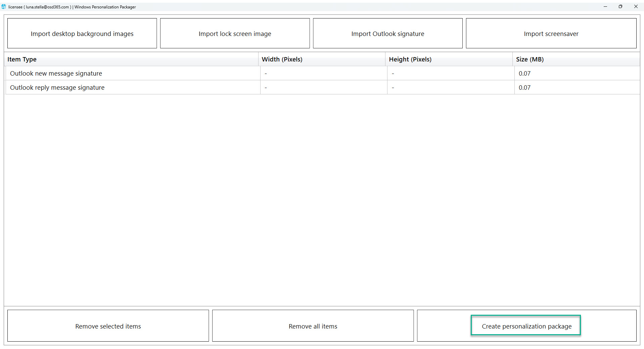Screen dimensions: 644x349
Task: Sort by the Height (Pixels) column header
Action: (410, 59)
